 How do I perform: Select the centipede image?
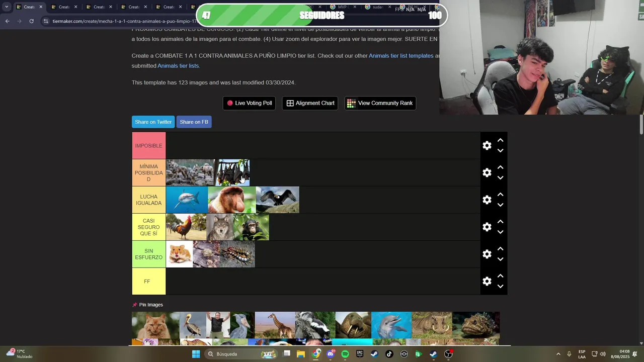237,254
